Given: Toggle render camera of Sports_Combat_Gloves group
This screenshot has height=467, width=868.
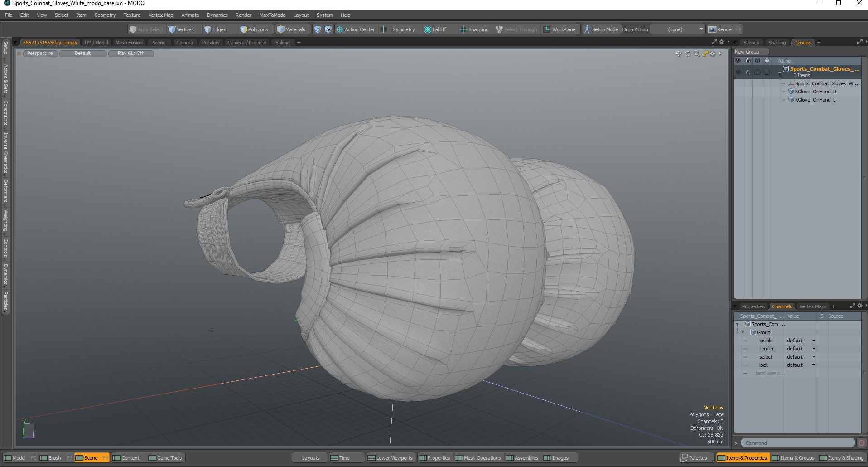Looking at the screenshot, I should click(748, 72).
